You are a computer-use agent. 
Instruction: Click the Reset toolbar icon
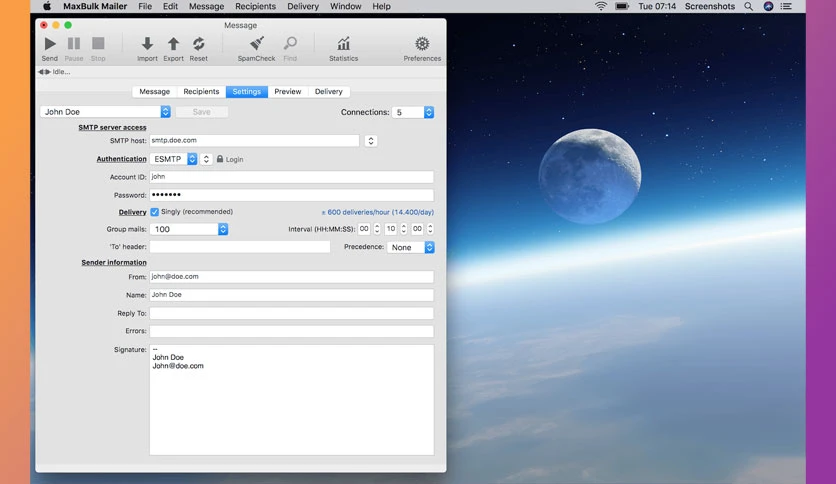198,44
